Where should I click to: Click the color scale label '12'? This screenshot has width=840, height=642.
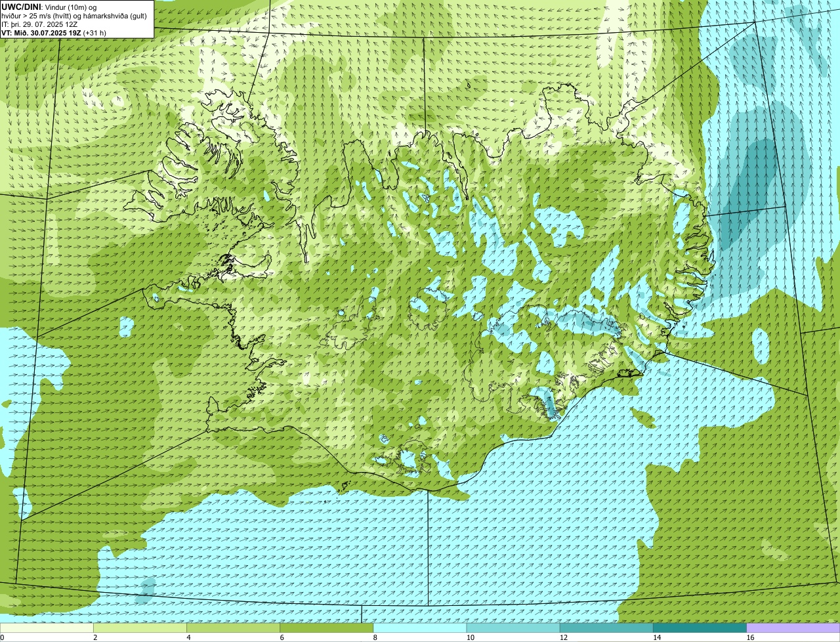click(x=563, y=637)
